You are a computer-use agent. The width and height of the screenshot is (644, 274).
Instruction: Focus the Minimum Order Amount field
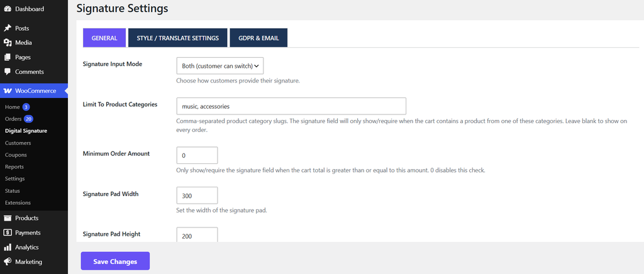(x=197, y=155)
